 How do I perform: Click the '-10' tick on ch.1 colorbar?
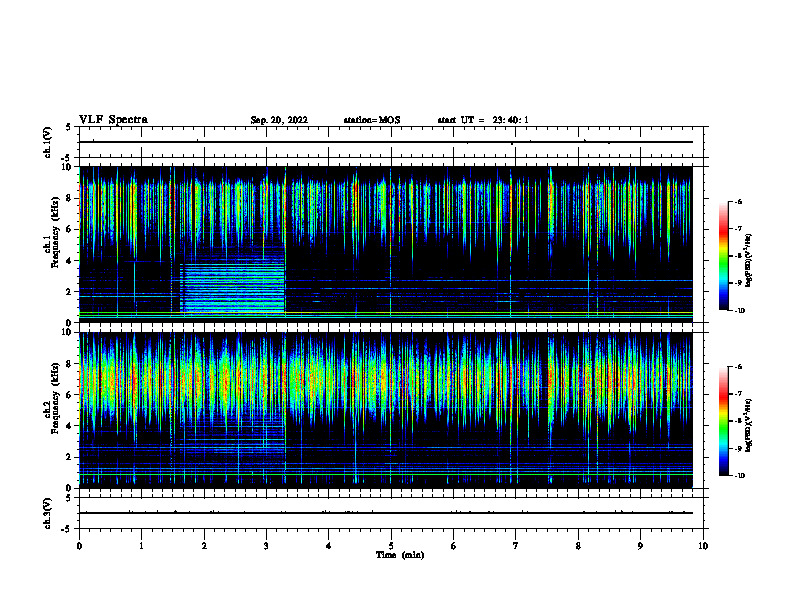(x=740, y=311)
